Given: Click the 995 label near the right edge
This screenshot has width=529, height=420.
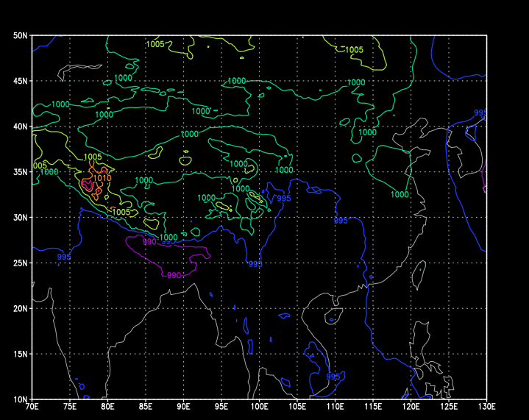Looking at the screenshot, I should click(480, 113).
